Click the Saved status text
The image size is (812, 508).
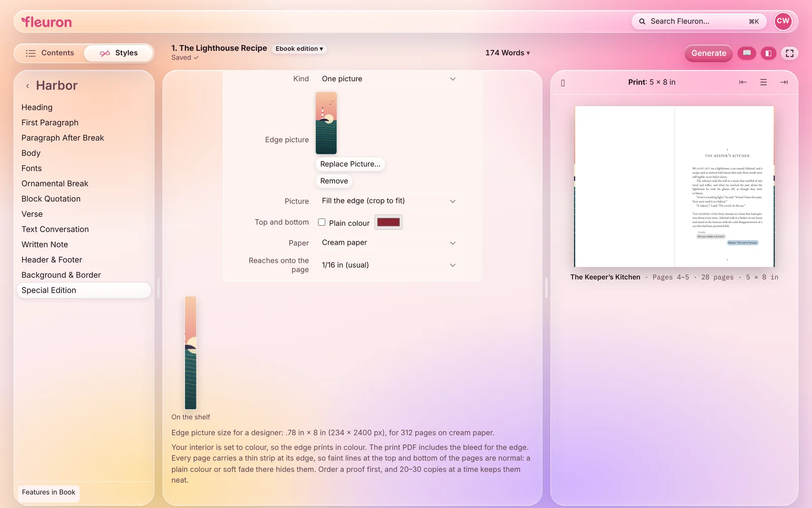(185, 58)
